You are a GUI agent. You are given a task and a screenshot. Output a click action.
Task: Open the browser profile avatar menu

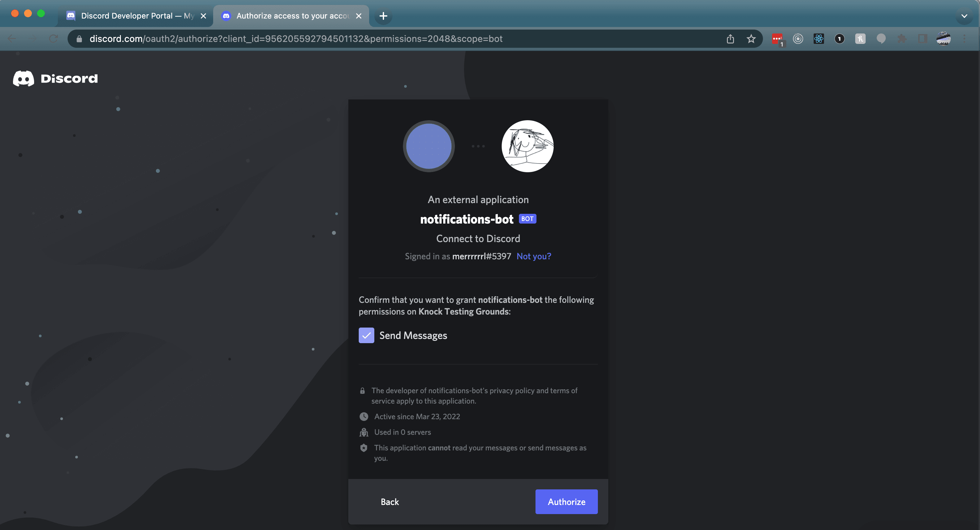(x=944, y=38)
